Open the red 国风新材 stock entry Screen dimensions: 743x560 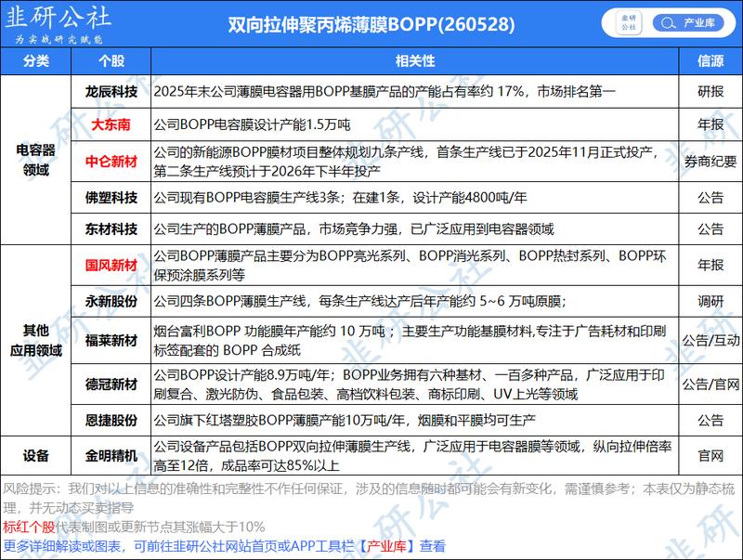(x=111, y=265)
